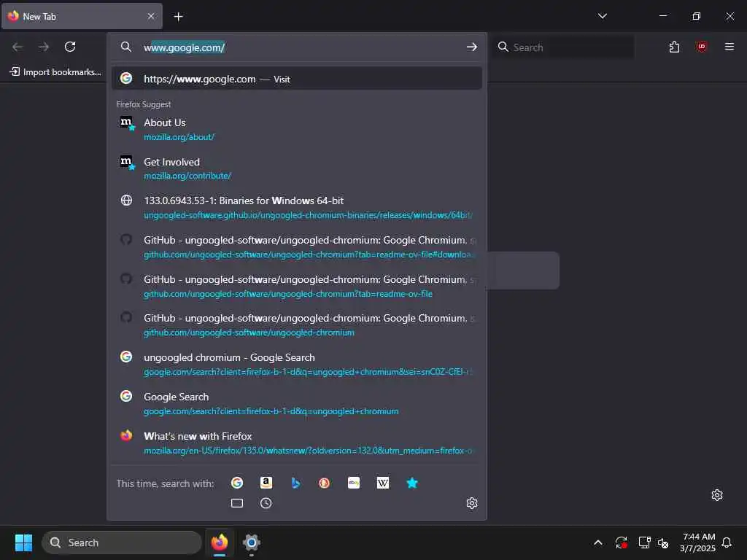747x560 pixels.
Task: Click the Windows Update tray icon
Action: coord(622,542)
